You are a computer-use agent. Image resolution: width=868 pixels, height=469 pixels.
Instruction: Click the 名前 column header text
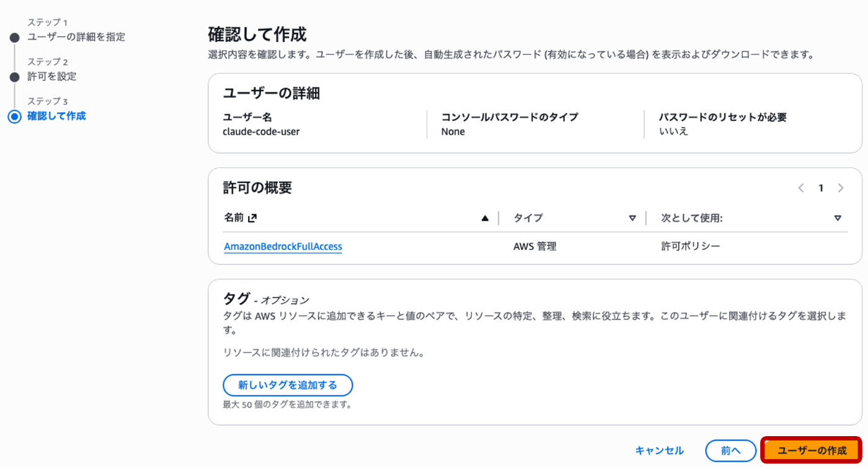(x=234, y=218)
